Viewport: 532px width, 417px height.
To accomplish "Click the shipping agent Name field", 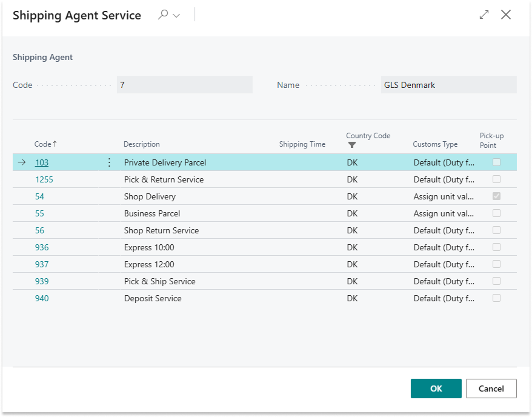I will [x=448, y=85].
